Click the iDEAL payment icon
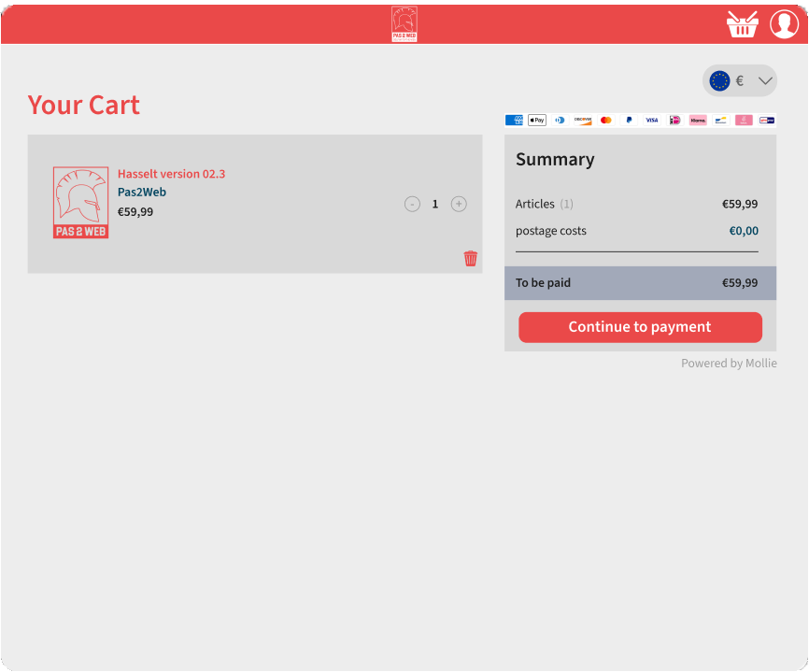Image resolution: width=809 pixels, height=672 pixels. [674, 121]
